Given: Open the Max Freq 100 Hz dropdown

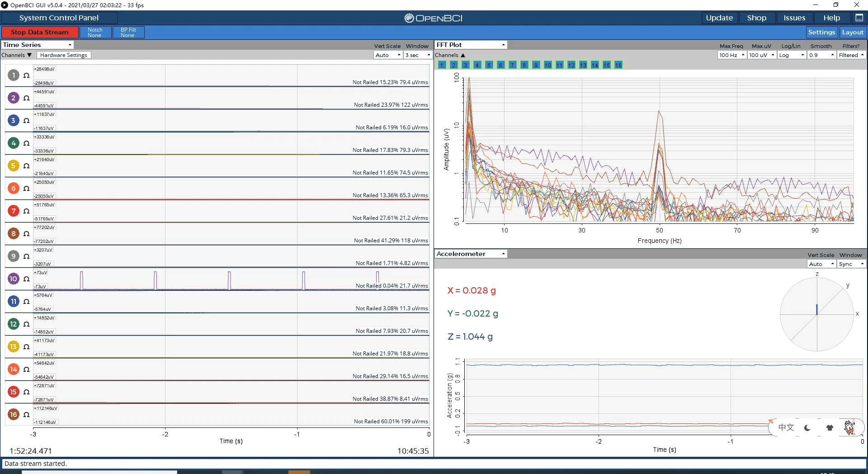Looking at the screenshot, I should pyautogui.click(x=731, y=55).
